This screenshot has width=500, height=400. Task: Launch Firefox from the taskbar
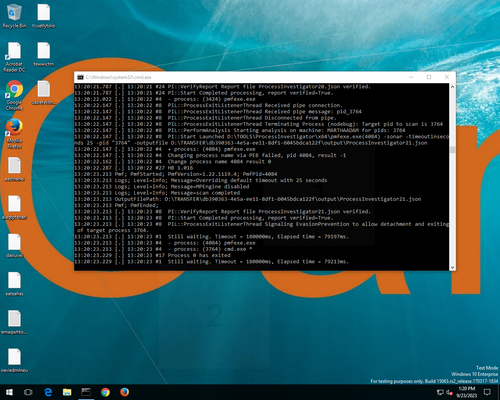(125, 392)
